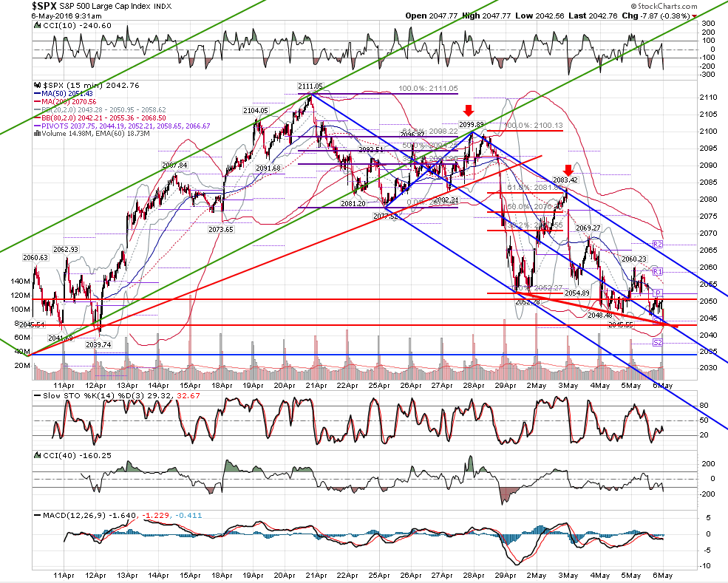
Task: Click the date stamp 6-May-2016 9:31am
Action: click(67, 16)
